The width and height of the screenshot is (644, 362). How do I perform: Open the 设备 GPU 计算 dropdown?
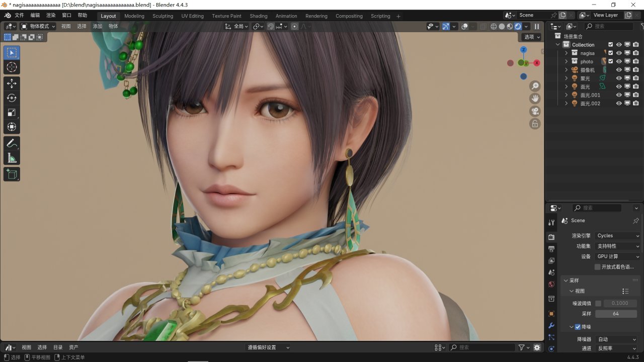tap(617, 256)
